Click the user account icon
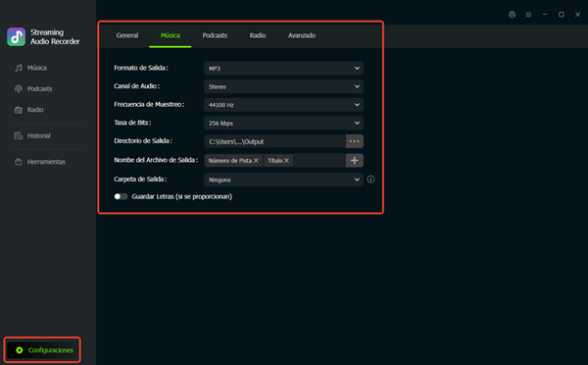The width and height of the screenshot is (588, 365). tap(512, 15)
